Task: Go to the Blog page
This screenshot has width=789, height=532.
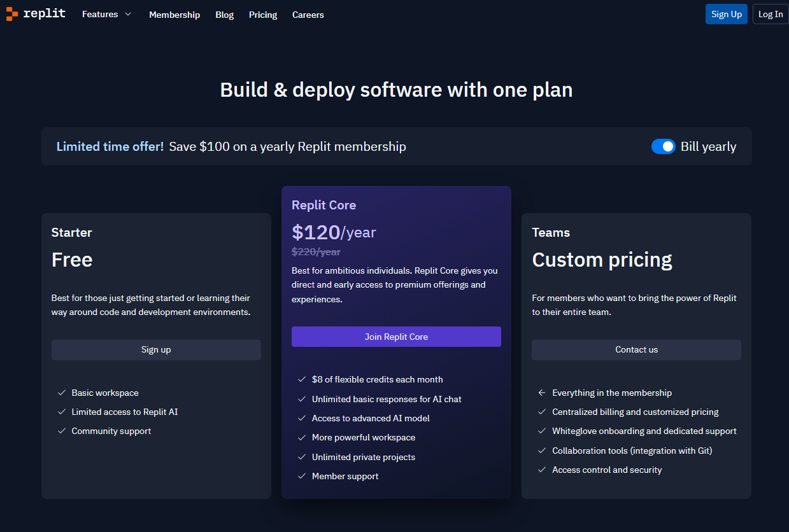Action: (225, 15)
